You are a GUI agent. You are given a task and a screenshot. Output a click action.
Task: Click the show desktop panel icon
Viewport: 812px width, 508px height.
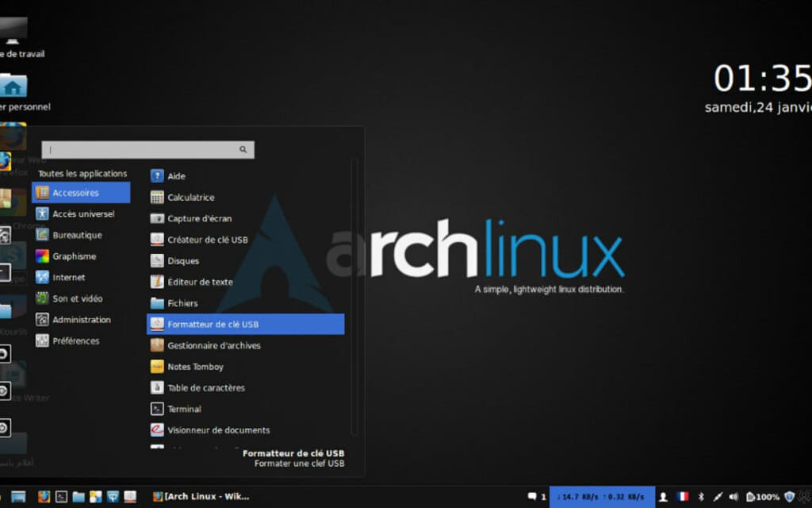pyautogui.click(x=18, y=497)
